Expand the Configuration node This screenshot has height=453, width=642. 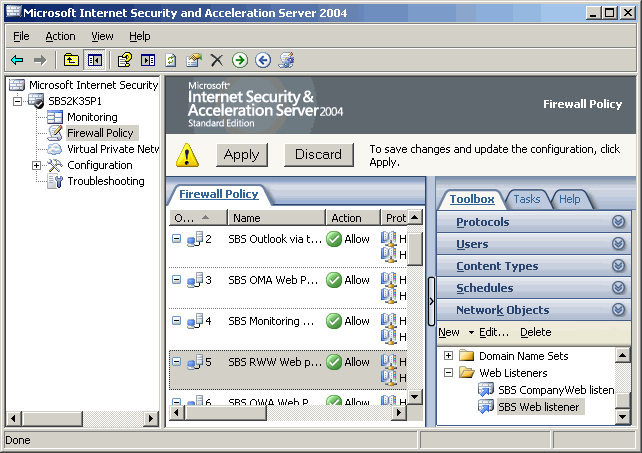tap(36, 165)
